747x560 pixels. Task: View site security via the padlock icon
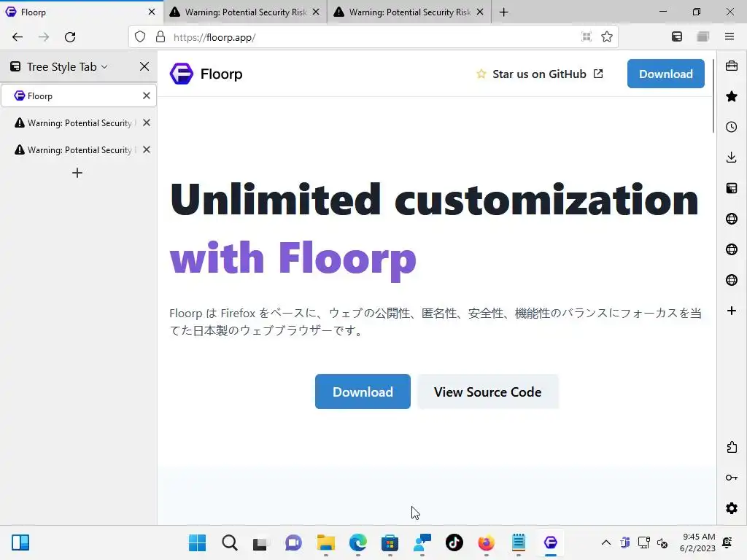pyautogui.click(x=160, y=36)
